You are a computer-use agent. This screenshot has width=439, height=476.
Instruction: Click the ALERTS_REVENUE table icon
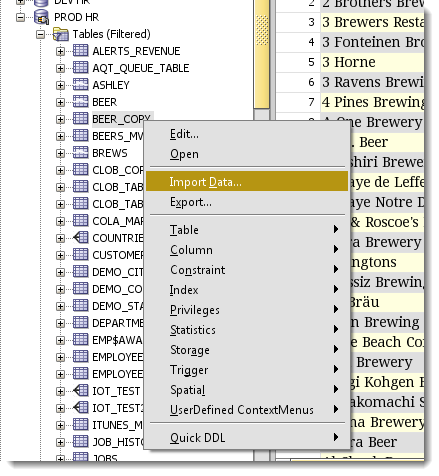[80, 51]
